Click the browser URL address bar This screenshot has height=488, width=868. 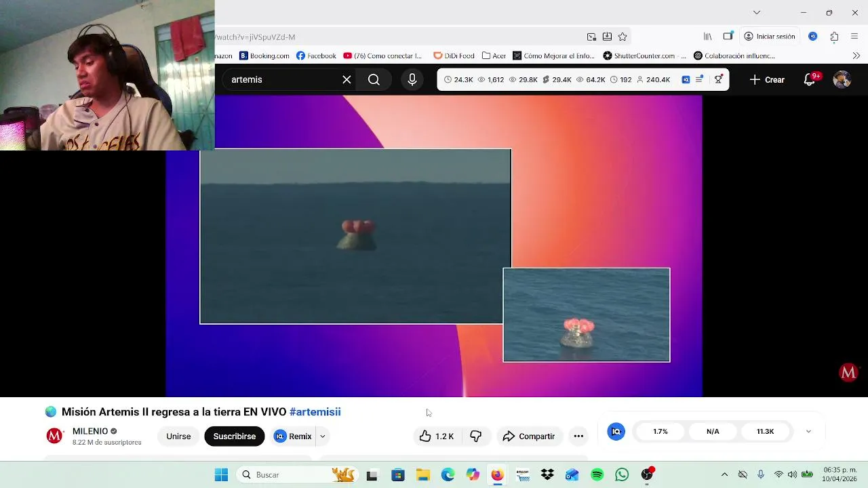pos(400,37)
